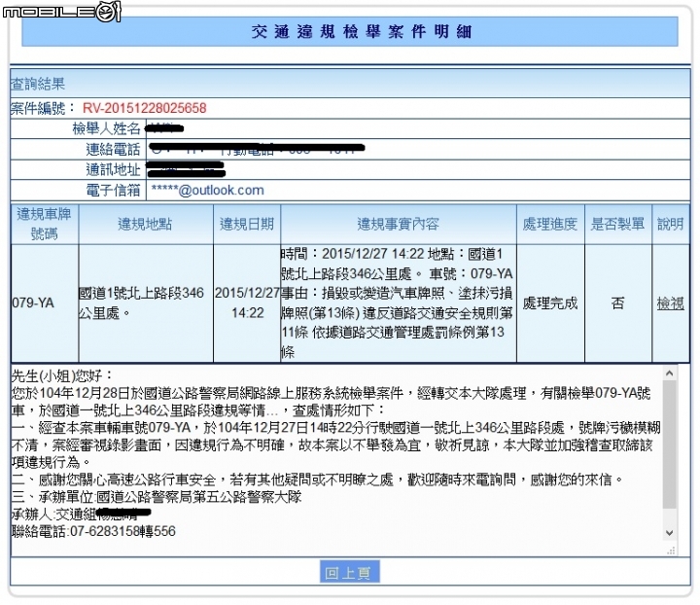Click the scrollbar up arrow in the reply text box
700x605 pixels.
pos(669,373)
